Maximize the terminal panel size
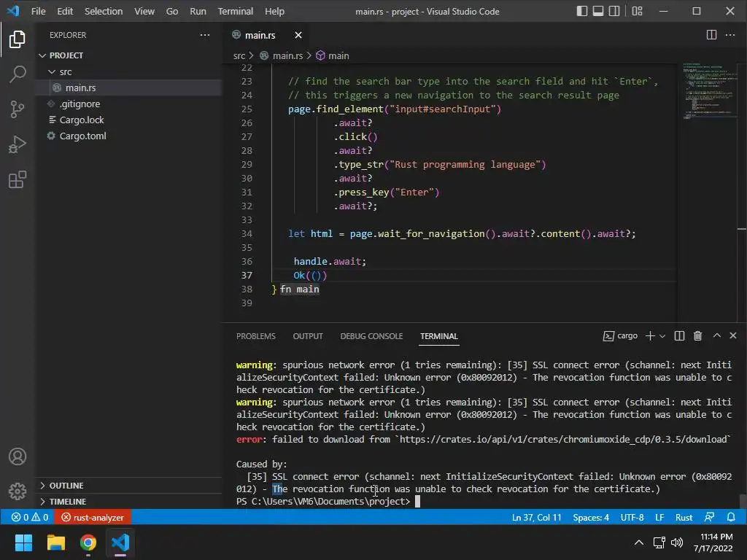747x560 pixels. pyautogui.click(x=716, y=336)
